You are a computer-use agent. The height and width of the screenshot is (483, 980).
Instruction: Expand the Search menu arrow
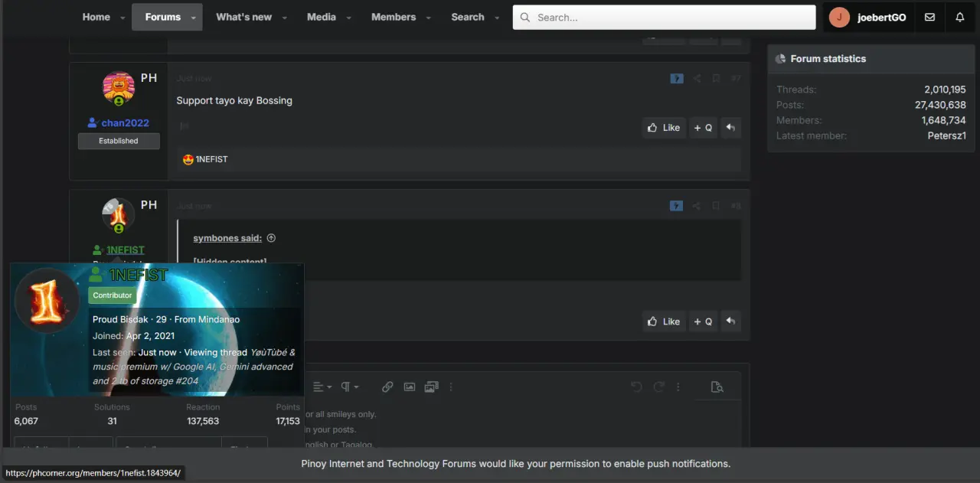coord(497,18)
